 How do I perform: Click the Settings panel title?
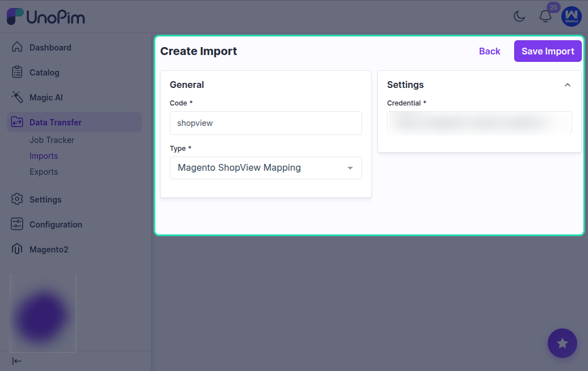point(405,85)
